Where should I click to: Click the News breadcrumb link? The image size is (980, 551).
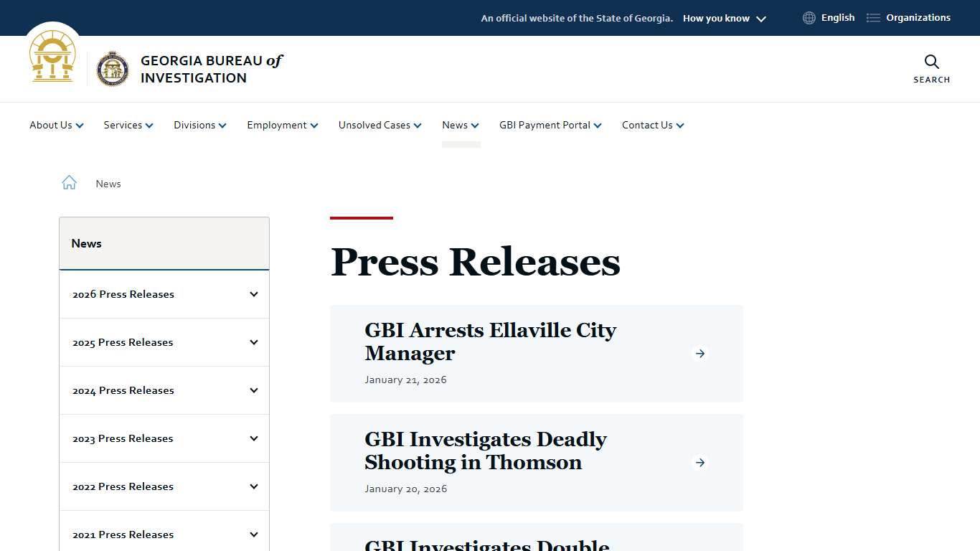tap(108, 184)
